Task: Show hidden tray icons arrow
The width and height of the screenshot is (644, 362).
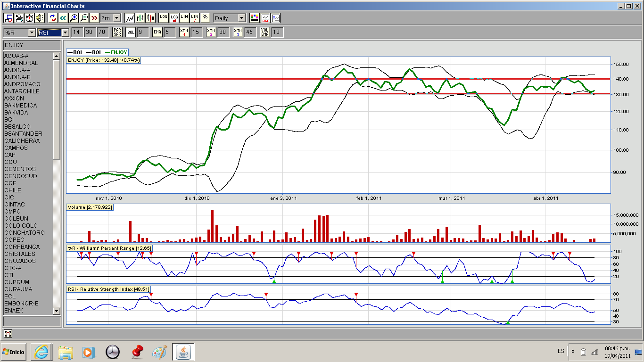Action: click(573, 352)
